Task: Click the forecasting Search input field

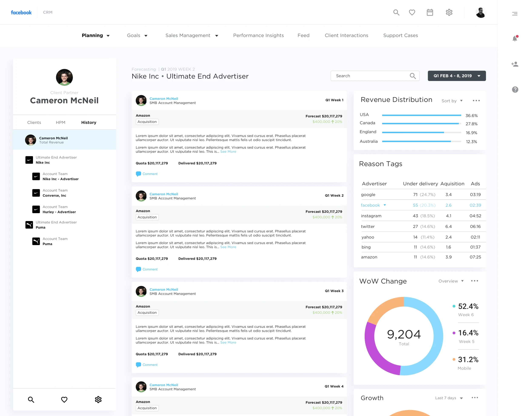Action: pyautogui.click(x=375, y=76)
